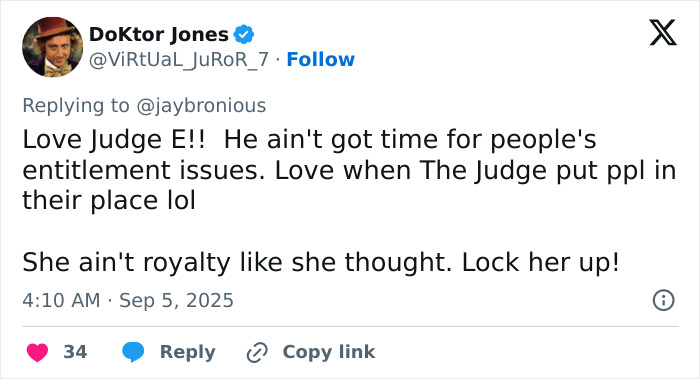This screenshot has height=379, width=700.
Task: Click the "Replying to" label text
Action: coord(76,106)
